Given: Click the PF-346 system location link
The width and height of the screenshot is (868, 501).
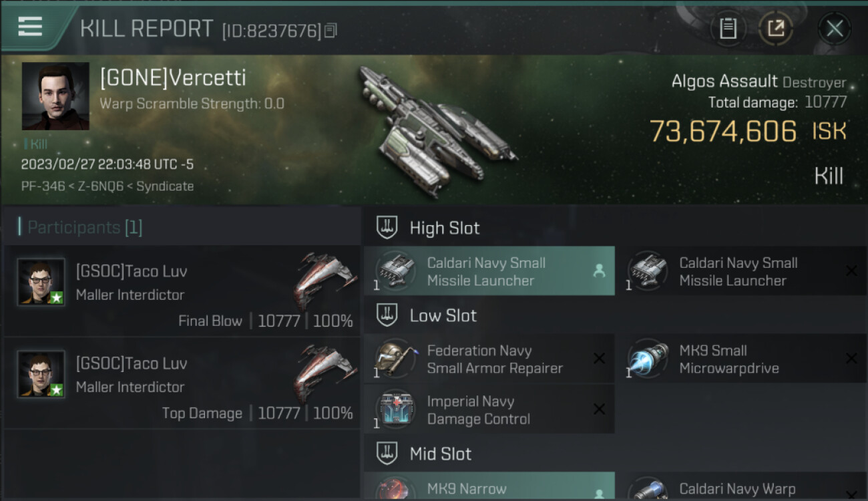Looking at the screenshot, I should coord(43,186).
